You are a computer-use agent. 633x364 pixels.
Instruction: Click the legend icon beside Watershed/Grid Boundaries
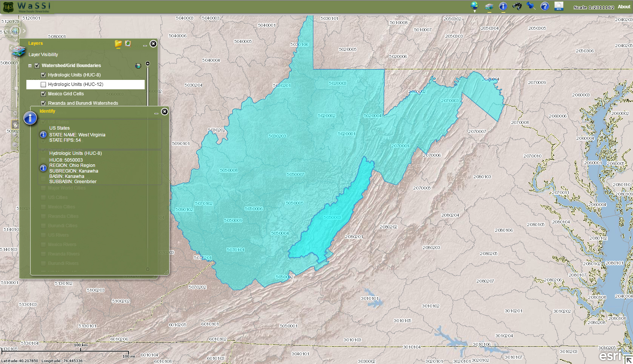[x=138, y=66]
